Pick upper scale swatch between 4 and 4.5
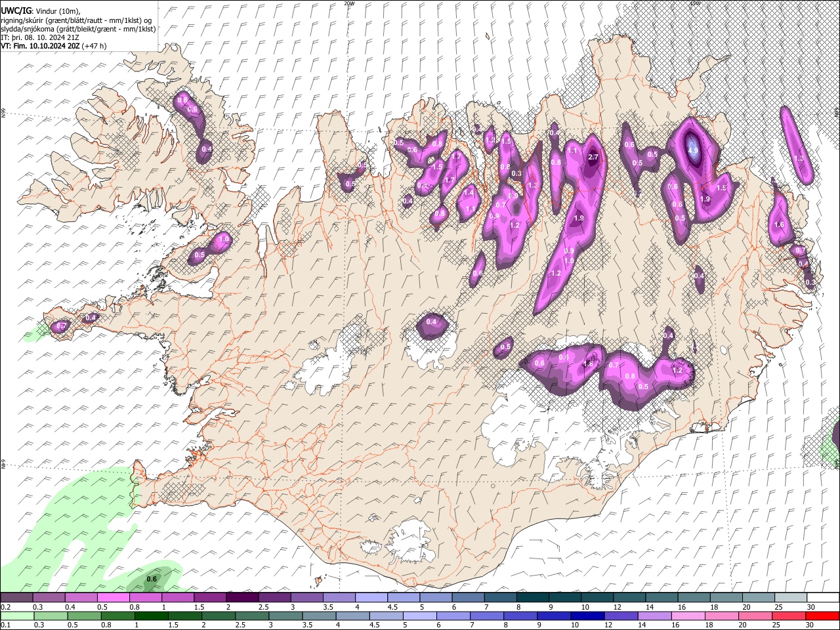This screenshot has width=840, height=630. [x=371, y=598]
